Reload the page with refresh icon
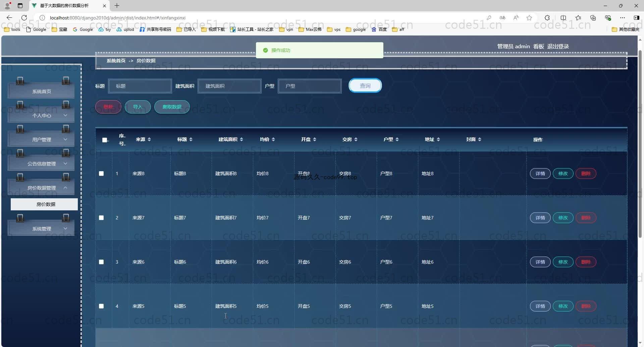This screenshot has height=347, width=644. click(24, 18)
